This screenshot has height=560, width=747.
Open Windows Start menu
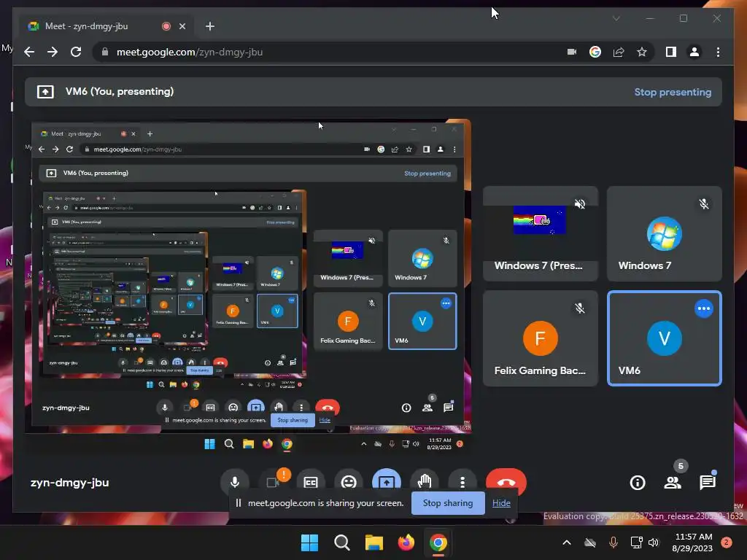309,542
